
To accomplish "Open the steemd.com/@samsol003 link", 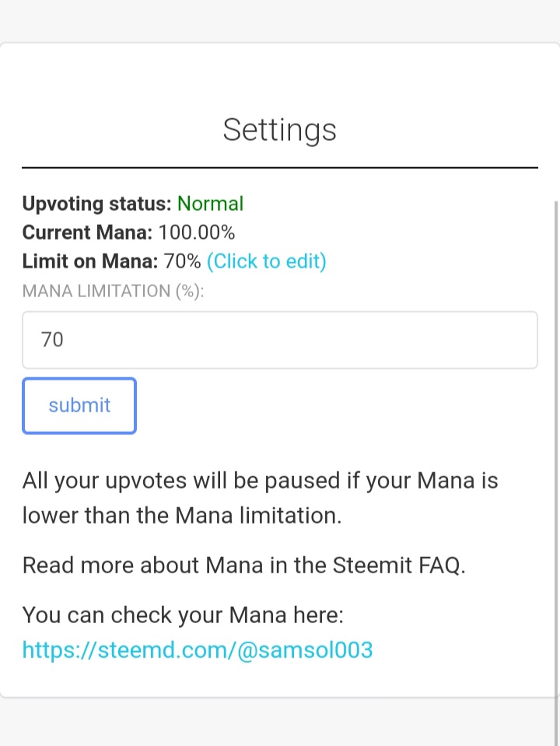I will [x=198, y=650].
